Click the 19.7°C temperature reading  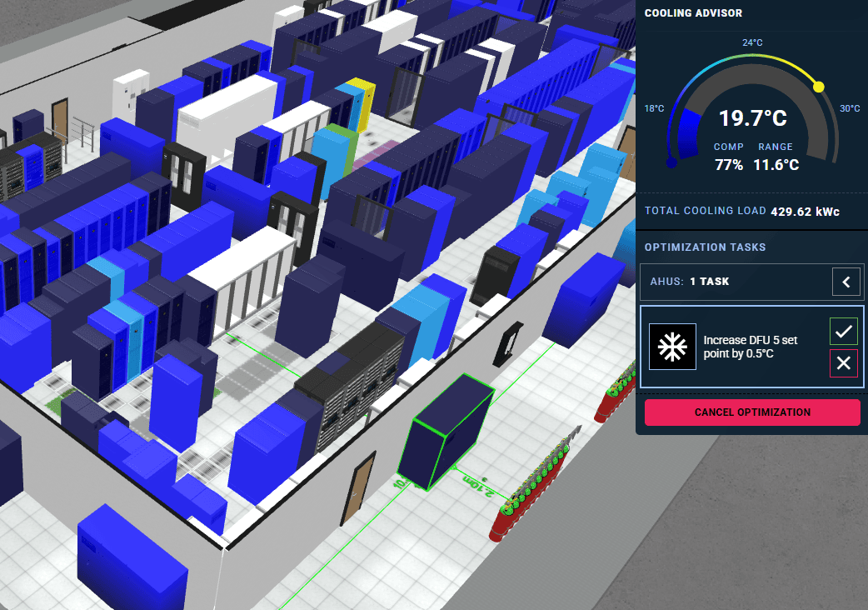point(752,117)
